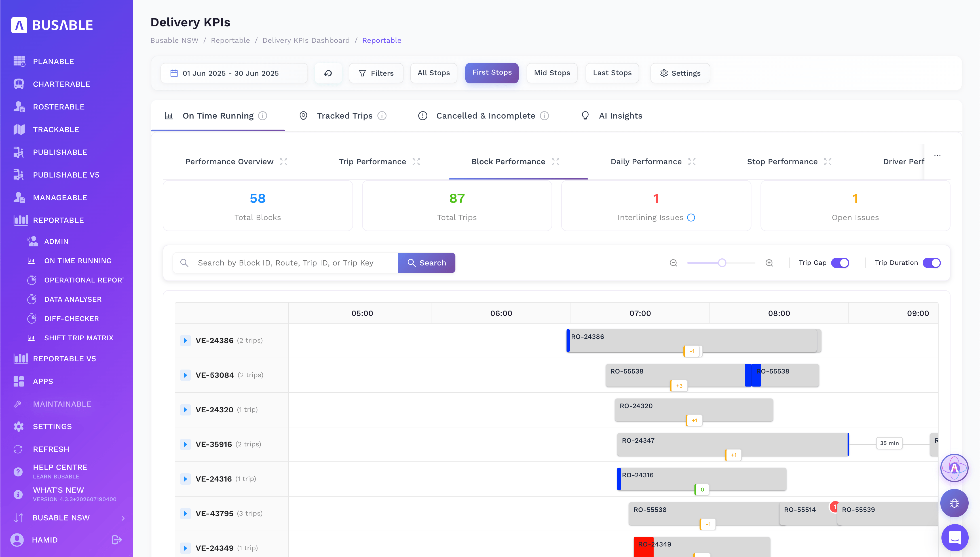Expand block VE-43795 row

[x=185, y=513]
